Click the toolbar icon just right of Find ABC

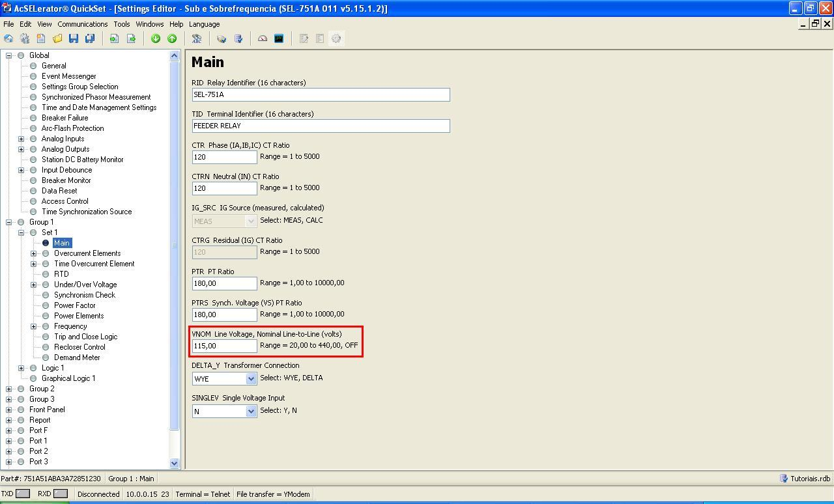pyautogui.click(x=222, y=38)
